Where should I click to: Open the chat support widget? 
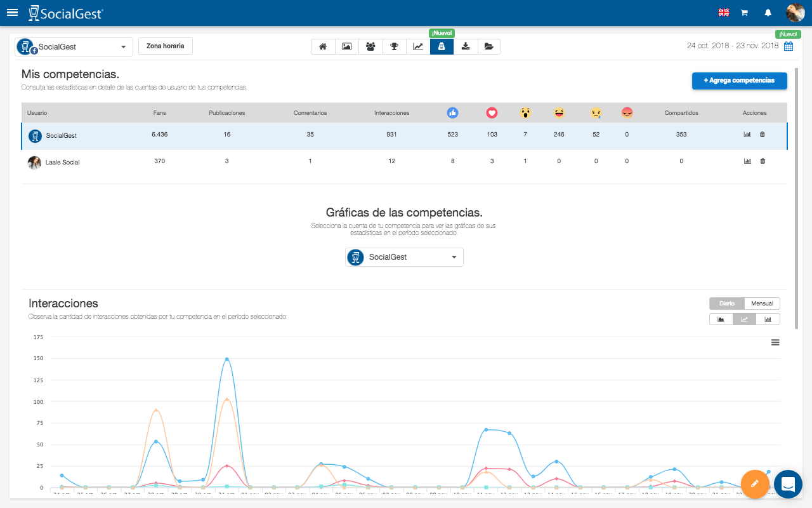tap(789, 484)
